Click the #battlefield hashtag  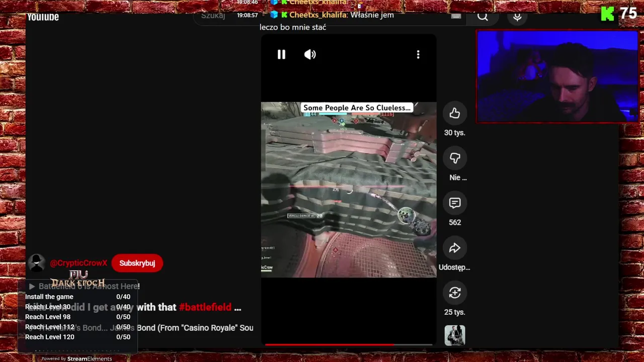tap(205, 307)
